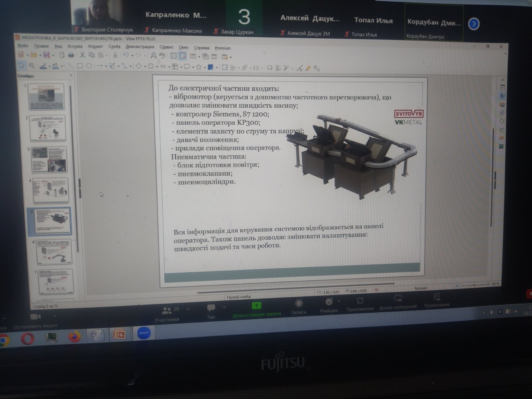Open Zoom Реакции reactions button
532x399 pixels.
tap(329, 305)
